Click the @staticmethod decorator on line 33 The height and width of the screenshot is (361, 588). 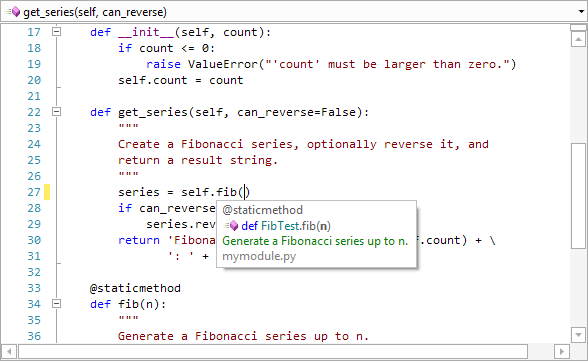pos(135,288)
